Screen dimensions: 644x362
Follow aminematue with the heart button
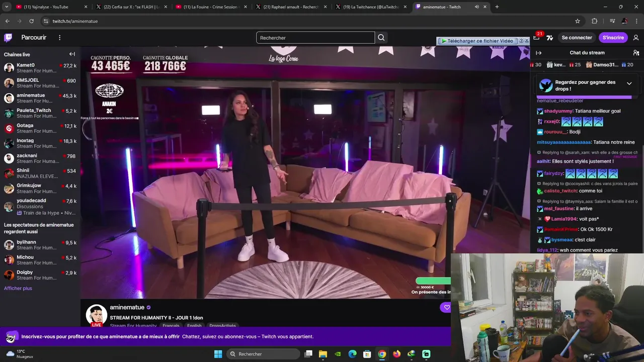coord(446,307)
